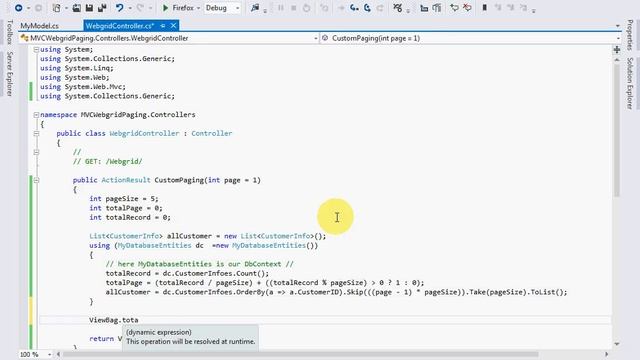
Task: Click the 'int totalPage = 0;' line
Action: [126, 208]
